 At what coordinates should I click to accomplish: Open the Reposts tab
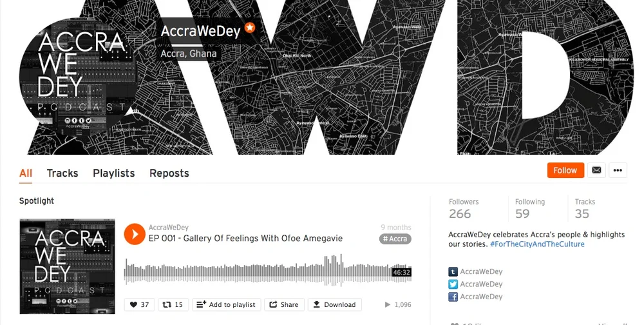click(169, 173)
